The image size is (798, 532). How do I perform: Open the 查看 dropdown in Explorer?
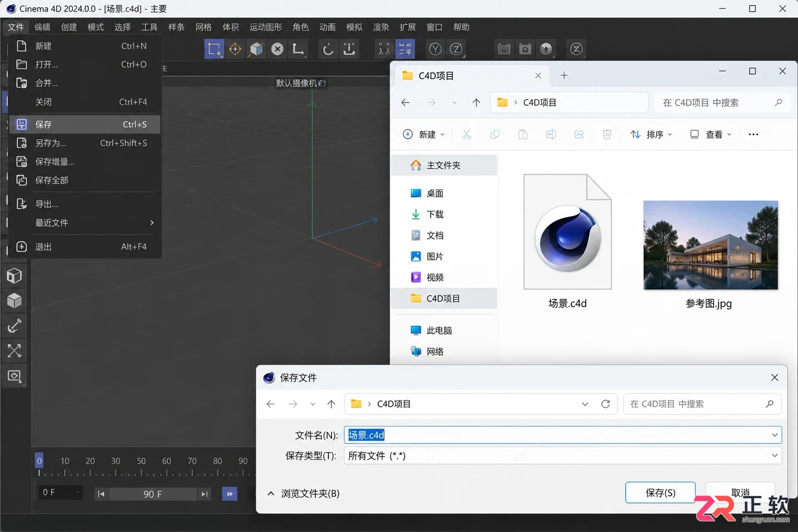click(x=711, y=134)
